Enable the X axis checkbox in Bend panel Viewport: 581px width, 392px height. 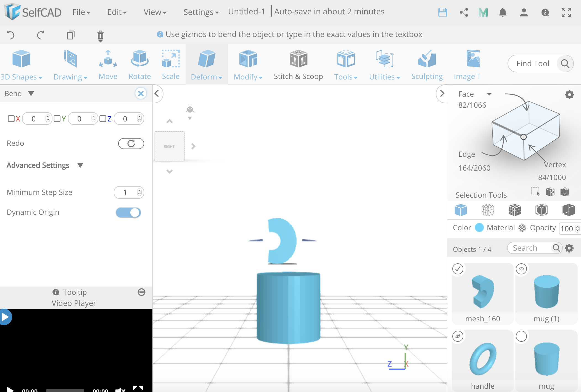click(x=11, y=118)
